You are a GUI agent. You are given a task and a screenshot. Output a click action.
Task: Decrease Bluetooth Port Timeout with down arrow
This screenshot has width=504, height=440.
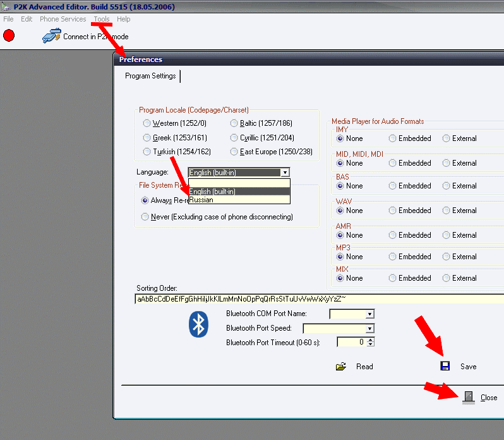pyautogui.click(x=371, y=344)
